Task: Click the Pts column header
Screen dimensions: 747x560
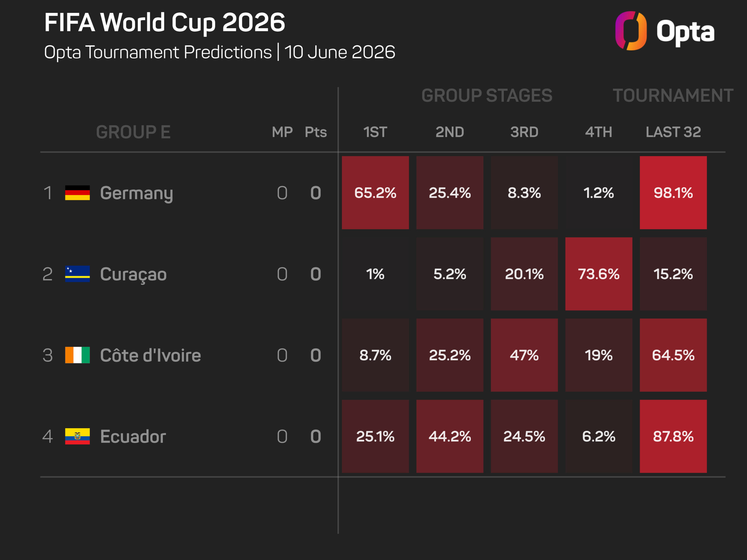Action: 316,132
